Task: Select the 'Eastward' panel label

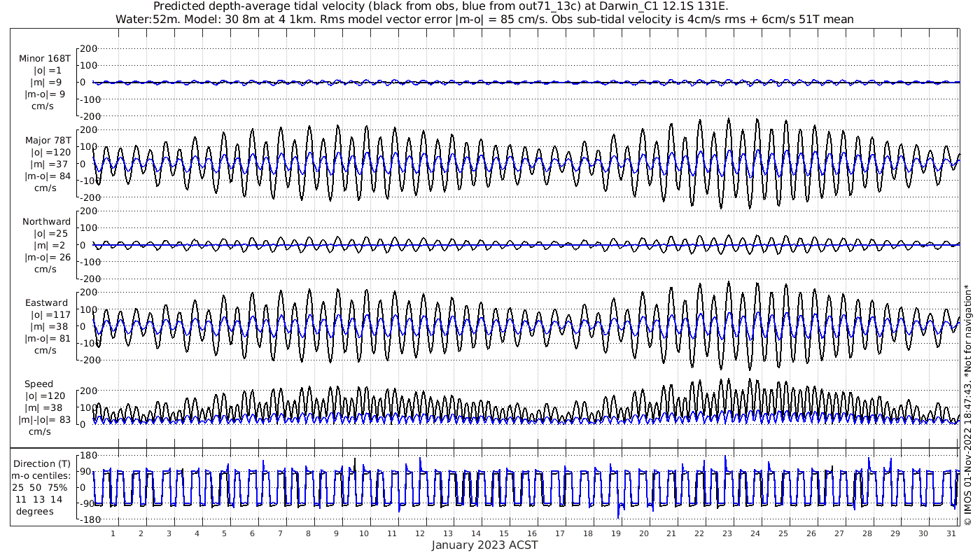Action: point(47,303)
